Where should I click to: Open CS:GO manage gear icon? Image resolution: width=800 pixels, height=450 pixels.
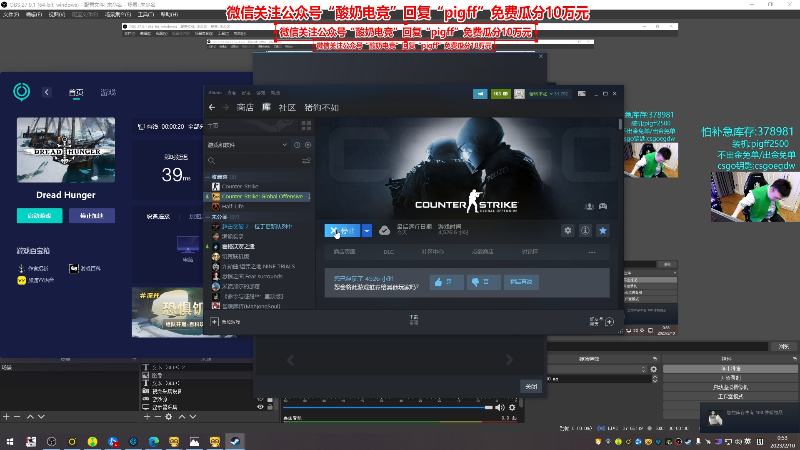[568, 231]
